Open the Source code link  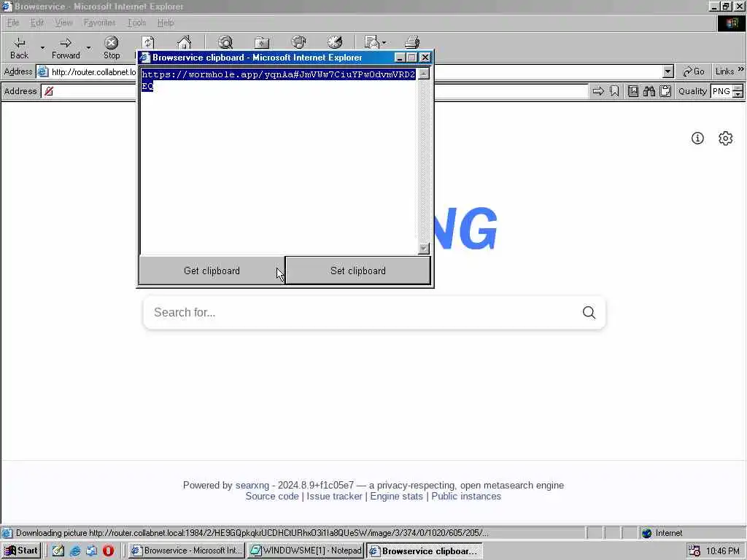tap(271, 496)
